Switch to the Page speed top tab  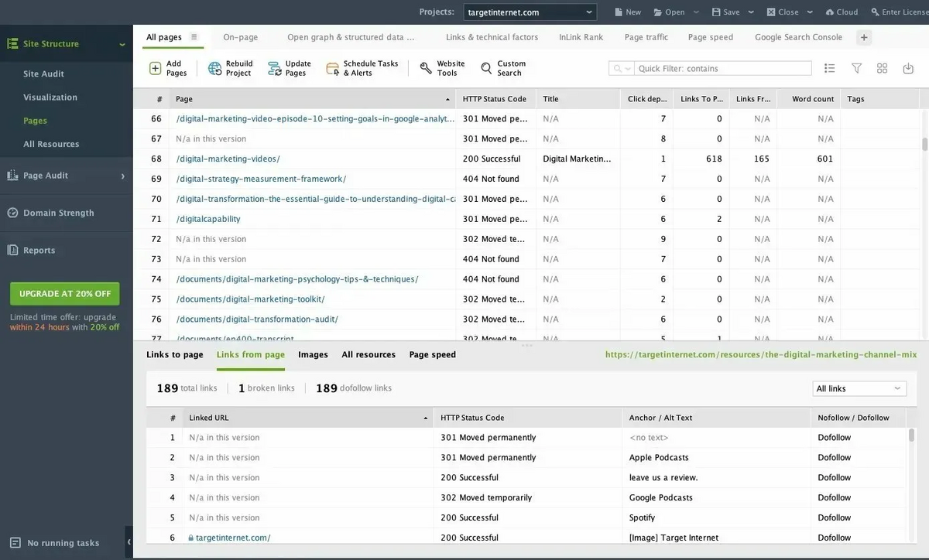click(x=710, y=37)
